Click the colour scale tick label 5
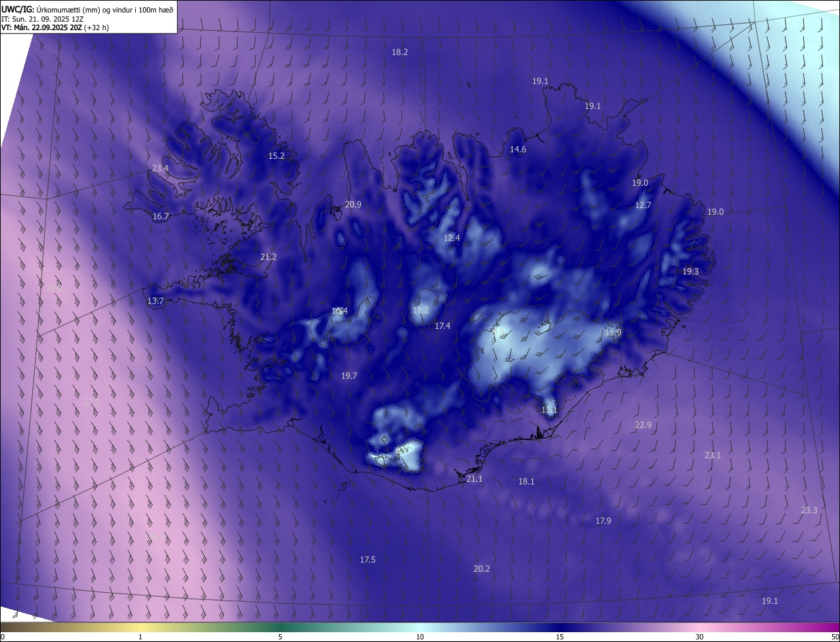This screenshot has height=642, width=840. [x=280, y=637]
